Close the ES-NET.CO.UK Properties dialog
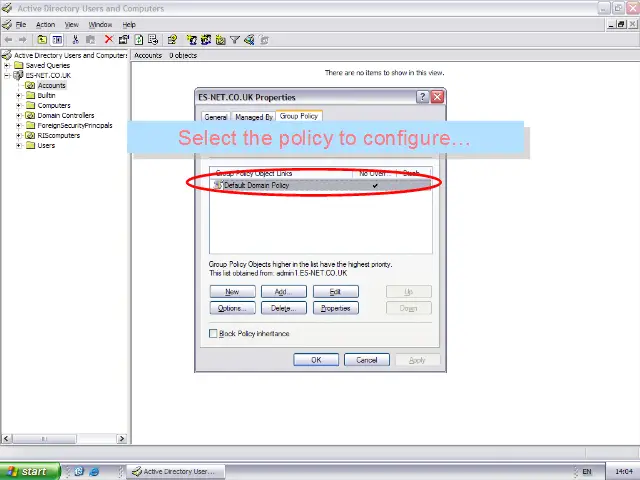The image size is (640, 480). [x=437, y=97]
